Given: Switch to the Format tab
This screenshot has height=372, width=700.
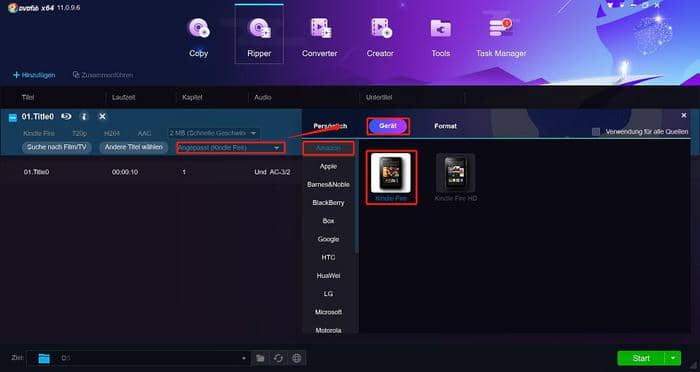Looking at the screenshot, I should pos(445,126).
